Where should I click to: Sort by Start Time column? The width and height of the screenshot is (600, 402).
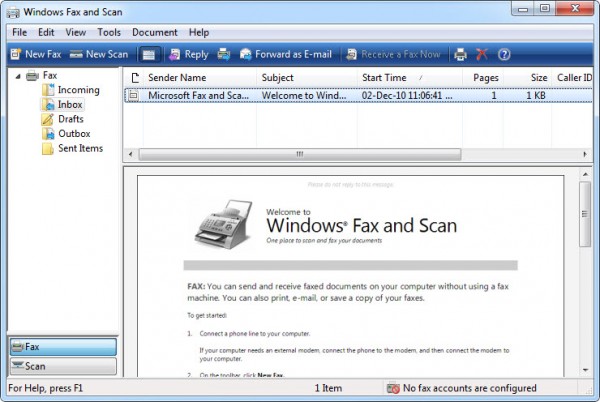(410, 78)
